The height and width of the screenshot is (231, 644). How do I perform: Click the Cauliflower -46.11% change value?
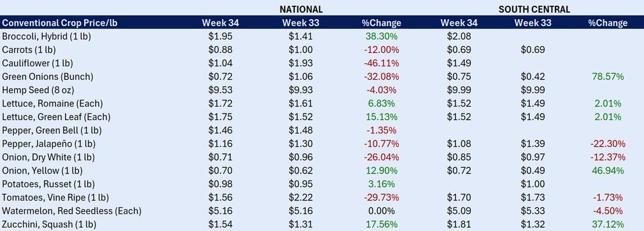(382, 63)
